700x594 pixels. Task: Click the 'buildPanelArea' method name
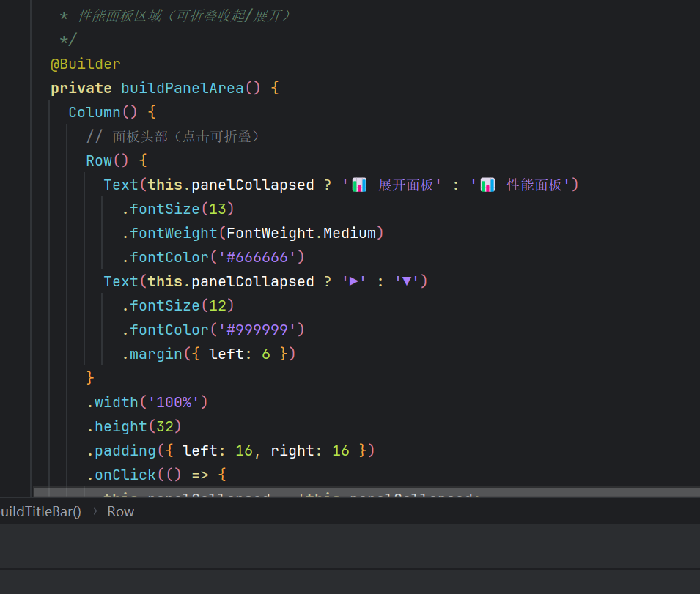(x=183, y=89)
